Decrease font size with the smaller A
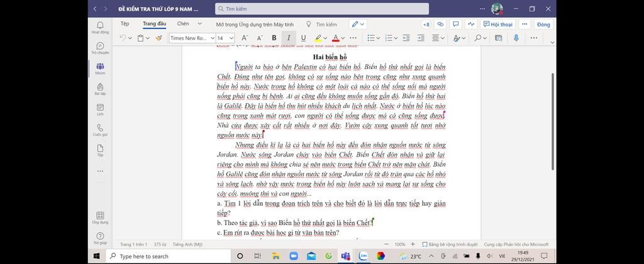Image resolution: width=644 pixels, height=264 pixels. pos(259,38)
